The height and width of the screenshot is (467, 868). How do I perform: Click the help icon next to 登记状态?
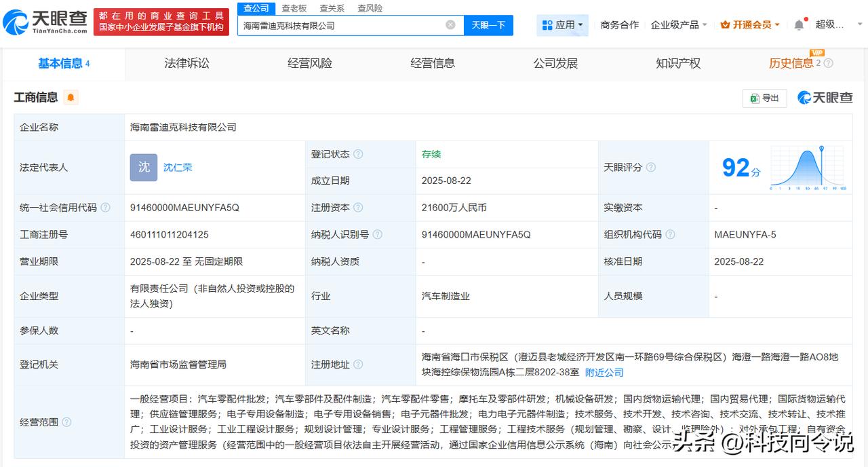(x=358, y=154)
